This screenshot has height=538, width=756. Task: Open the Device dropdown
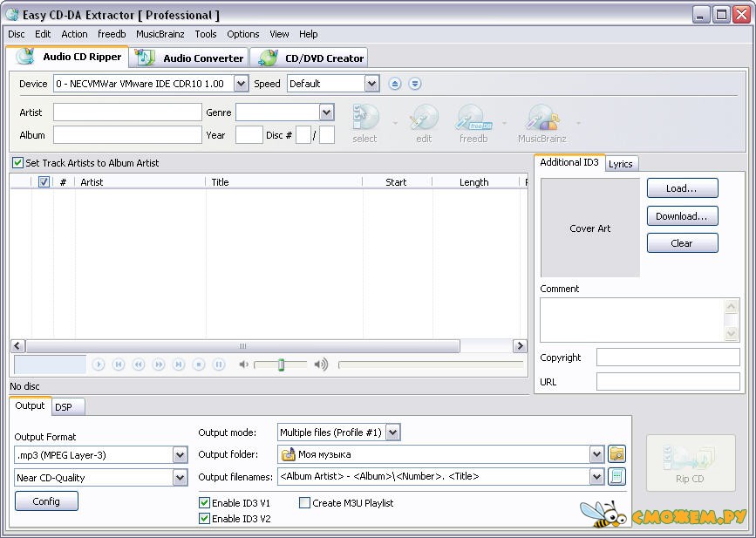pyautogui.click(x=241, y=84)
